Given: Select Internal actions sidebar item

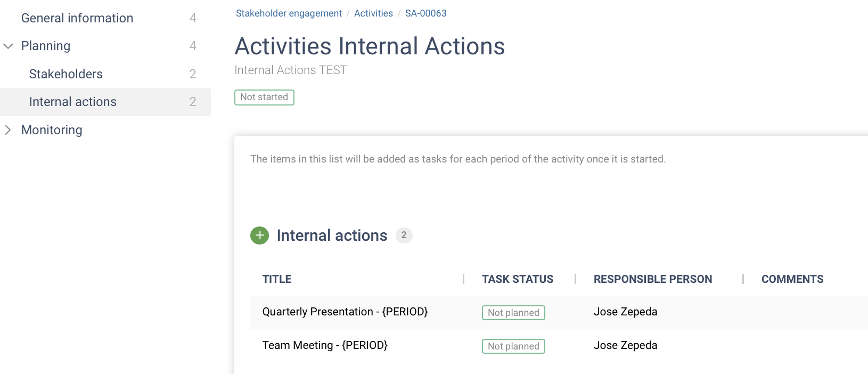Looking at the screenshot, I should (x=73, y=102).
